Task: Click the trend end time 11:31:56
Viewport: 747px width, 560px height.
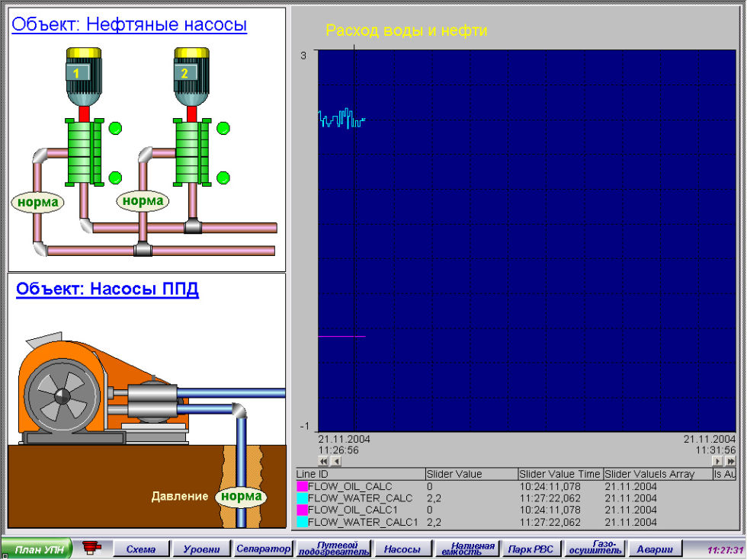Action: 716,450
